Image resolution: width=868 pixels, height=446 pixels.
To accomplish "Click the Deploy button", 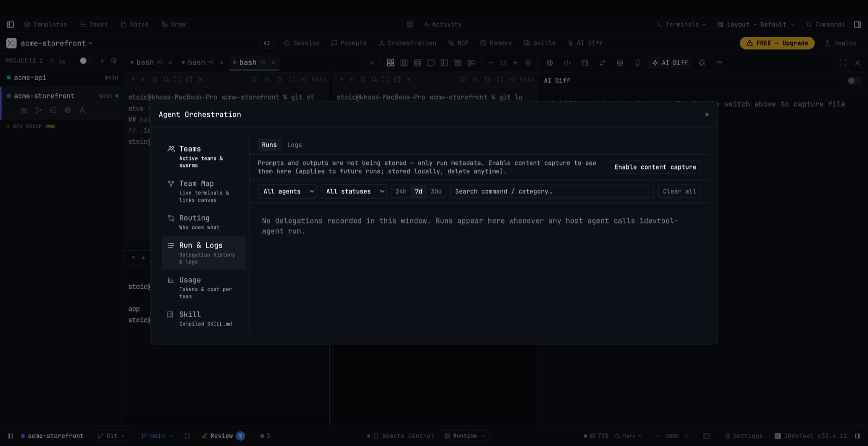I will 841,43.
